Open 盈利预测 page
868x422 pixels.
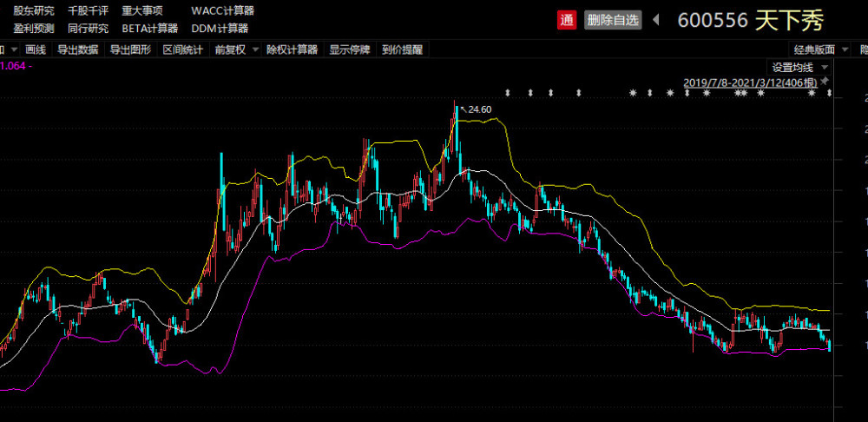coord(35,29)
